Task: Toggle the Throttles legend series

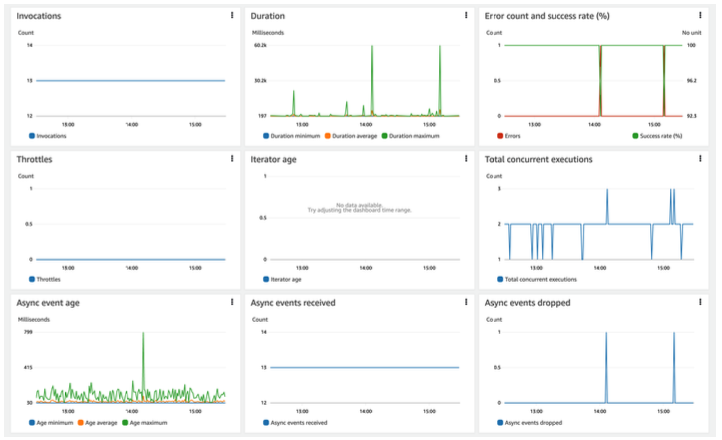Action: coord(45,279)
